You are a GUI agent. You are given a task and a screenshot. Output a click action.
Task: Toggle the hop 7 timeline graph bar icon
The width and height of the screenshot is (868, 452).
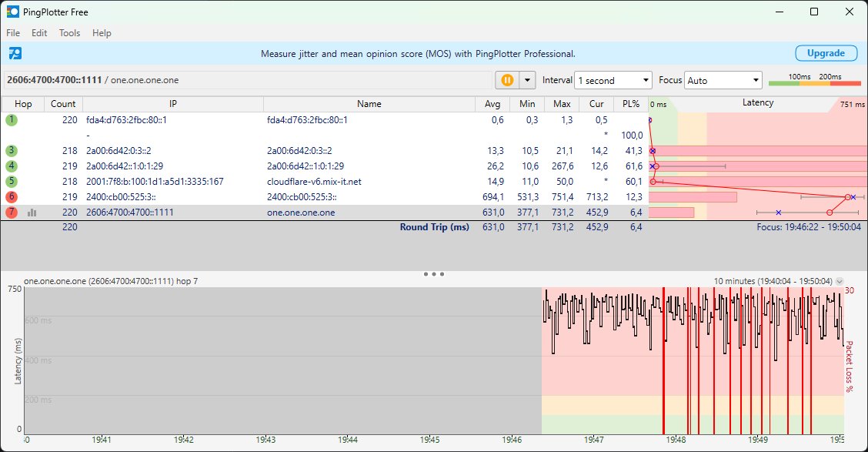(32, 213)
